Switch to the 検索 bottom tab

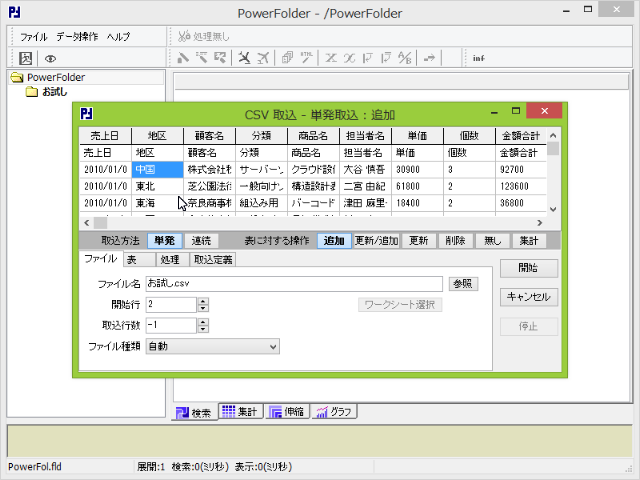click(x=194, y=413)
